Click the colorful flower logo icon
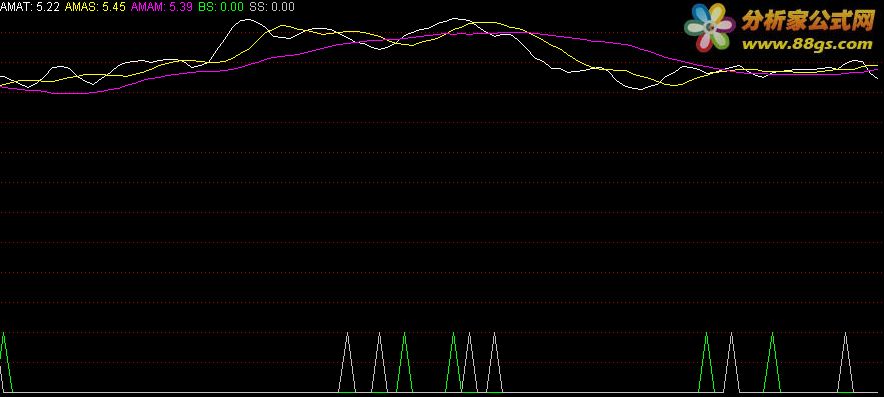The height and width of the screenshot is (397, 884). pyautogui.click(x=709, y=27)
